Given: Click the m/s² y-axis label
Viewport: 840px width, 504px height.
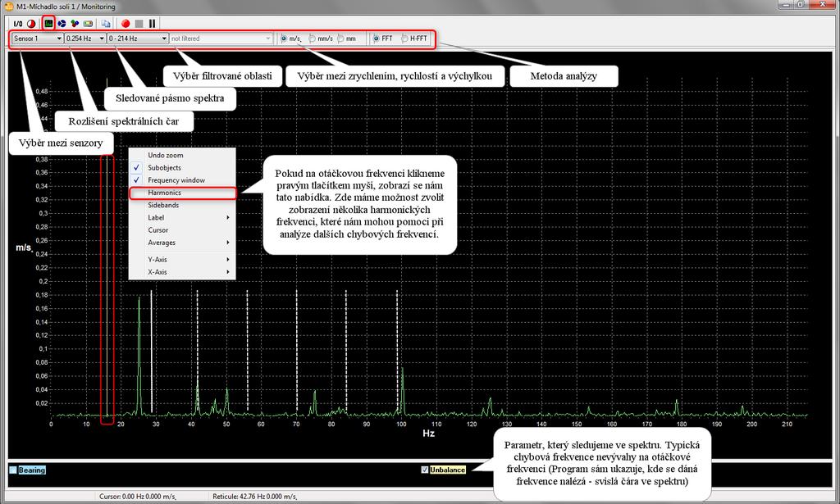Looking at the screenshot, I should coord(24,247).
